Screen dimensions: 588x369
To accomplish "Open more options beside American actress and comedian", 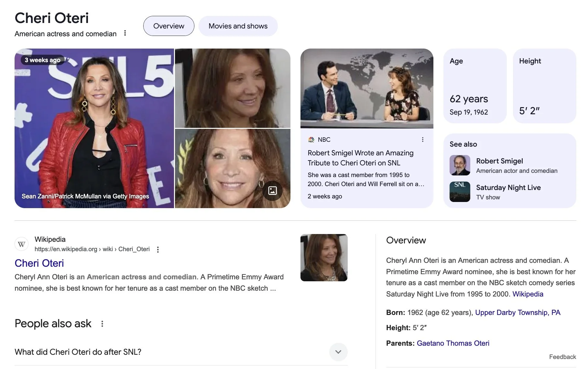I will pos(125,33).
